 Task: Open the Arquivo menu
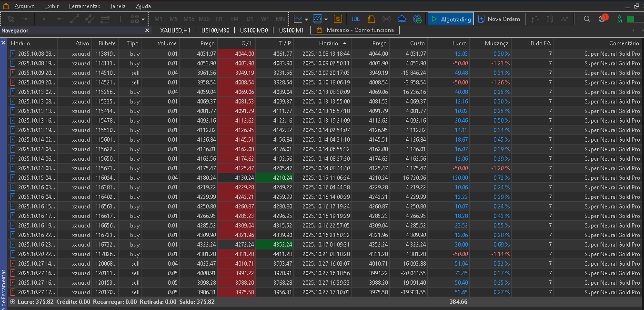[24, 6]
